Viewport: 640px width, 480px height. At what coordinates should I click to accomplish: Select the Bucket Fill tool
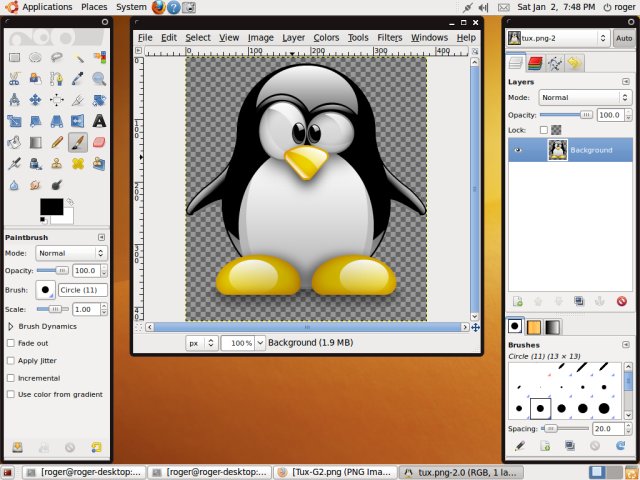(x=15, y=142)
